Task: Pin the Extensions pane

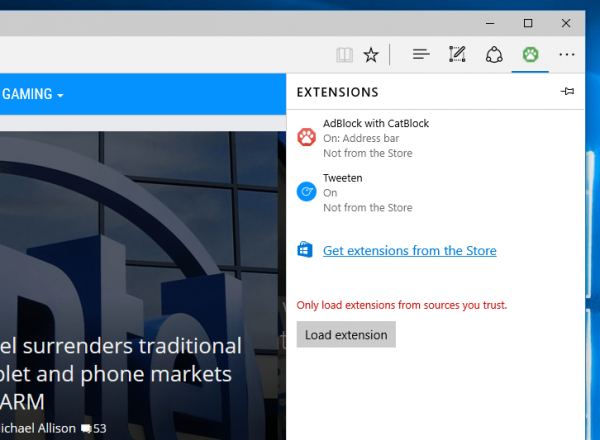Action: coord(567,91)
